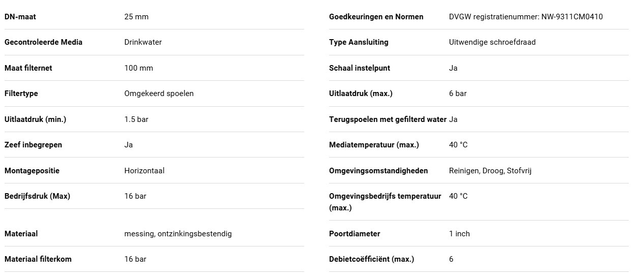The height and width of the screenshot is (279, 644).
Task: Click the Bedrijfsdruk (Max) label
Action: tap(38, 196)
